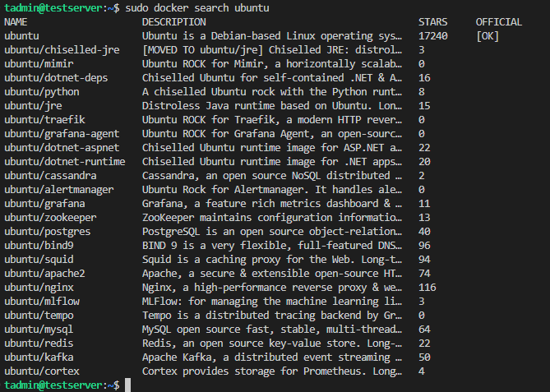550x392 pixels.
Task: Click the ubuntu/cassandra image name
Action: [x=50, y=176]
